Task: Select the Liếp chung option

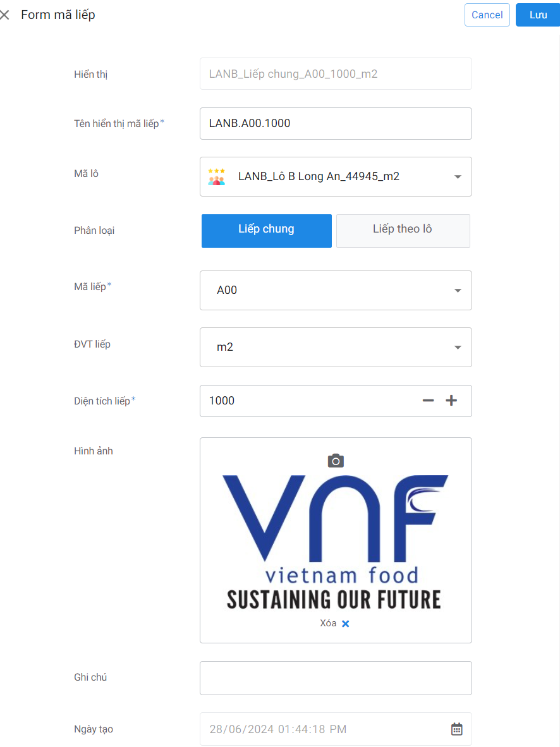Action: (x=266, y=230)
